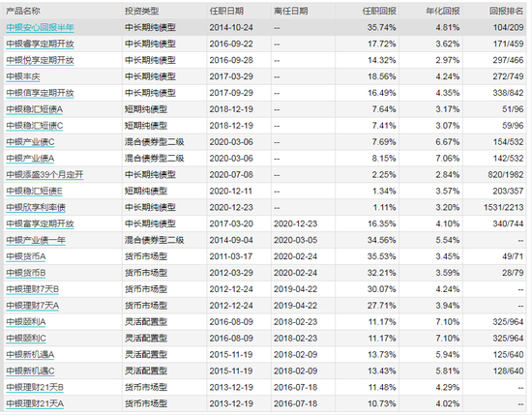Viewport: 532px width, 415px height.
Task: Open the 中银产业债一年 fund link
Action: tap(36, 240)
